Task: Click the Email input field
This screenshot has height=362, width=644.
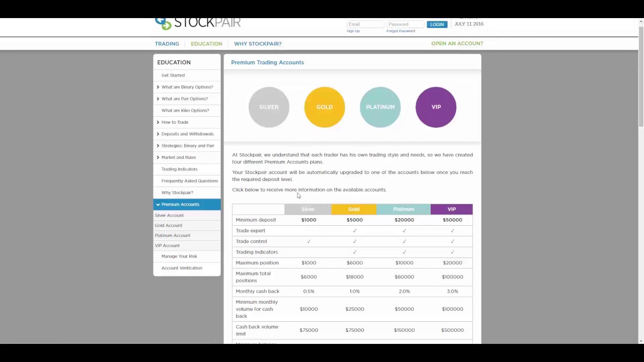Action: pyautogui.click(x=365, y=24)
